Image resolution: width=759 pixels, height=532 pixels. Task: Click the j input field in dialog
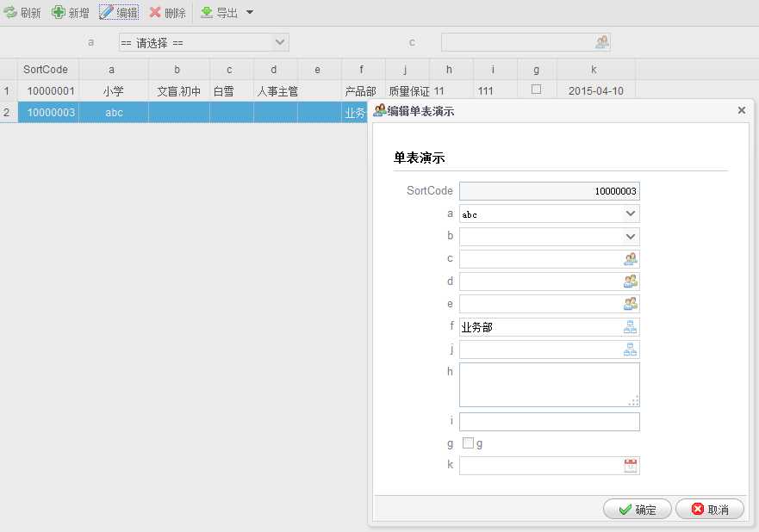click(550, 350)
